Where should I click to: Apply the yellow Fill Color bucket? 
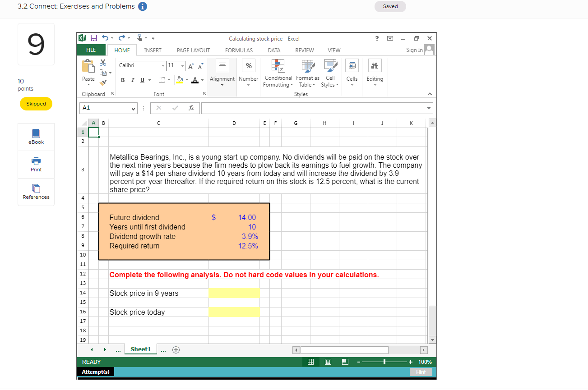180,80
